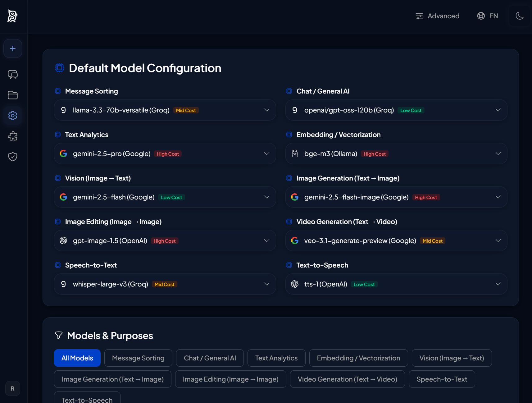This screenshot has height=403, width=532.
Task: Click the Groq logo in the llama-3.3-70b-versatile row
Action: [63, 110]
